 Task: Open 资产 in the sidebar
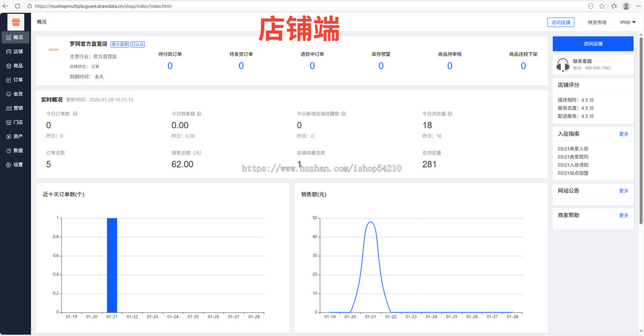coord(15,136)
